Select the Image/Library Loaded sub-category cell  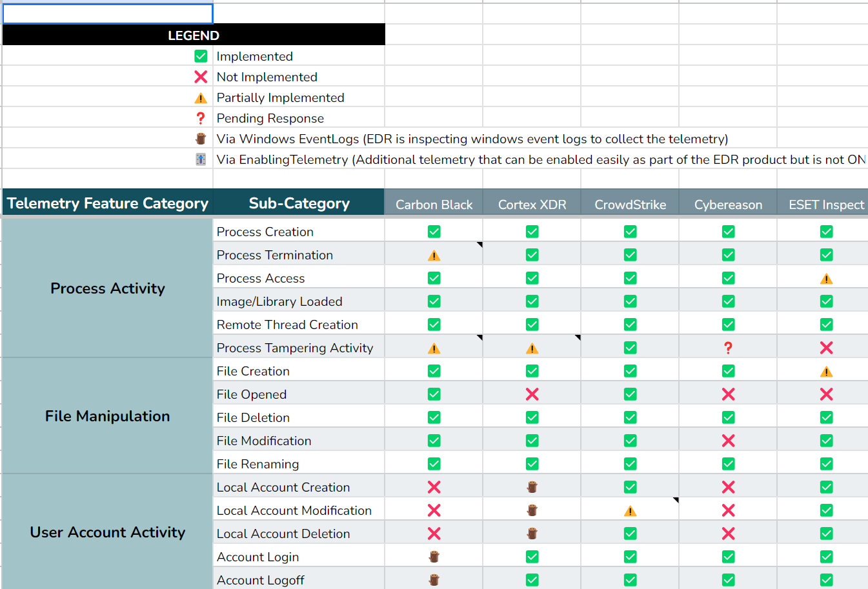click(299, 301)
